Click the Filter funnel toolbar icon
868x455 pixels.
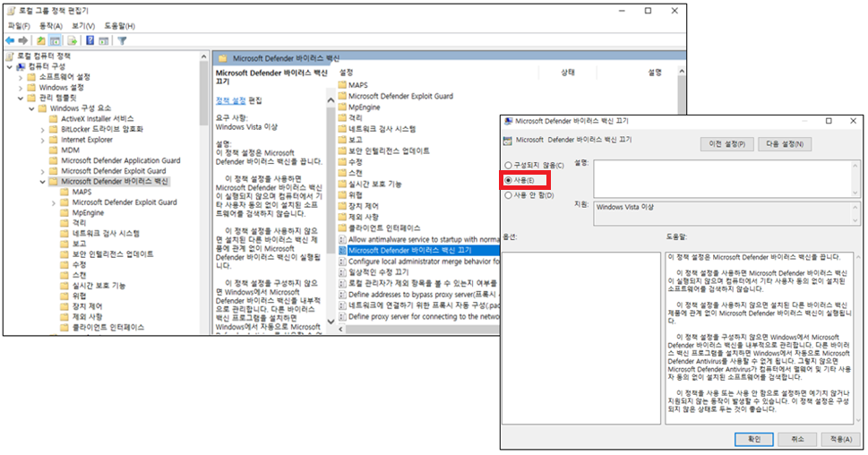click(x=122, y=40)
